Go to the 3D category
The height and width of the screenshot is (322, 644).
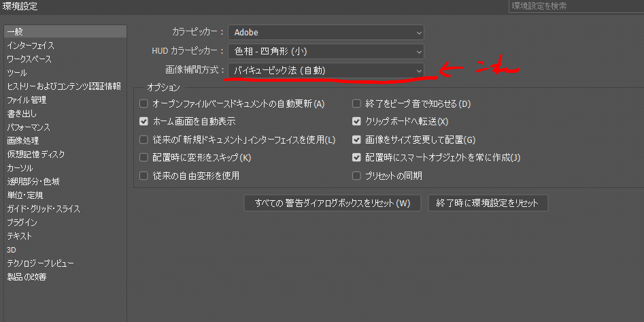coord(12,250)
